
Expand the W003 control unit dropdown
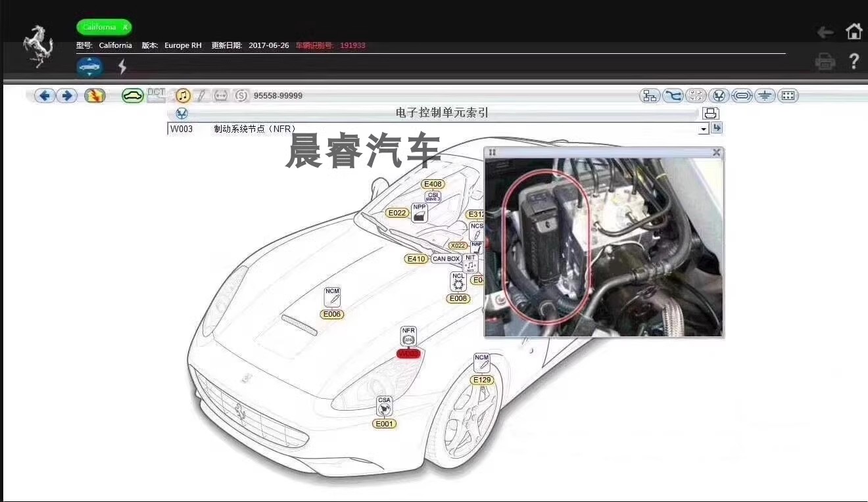click(x=704, y=129)
